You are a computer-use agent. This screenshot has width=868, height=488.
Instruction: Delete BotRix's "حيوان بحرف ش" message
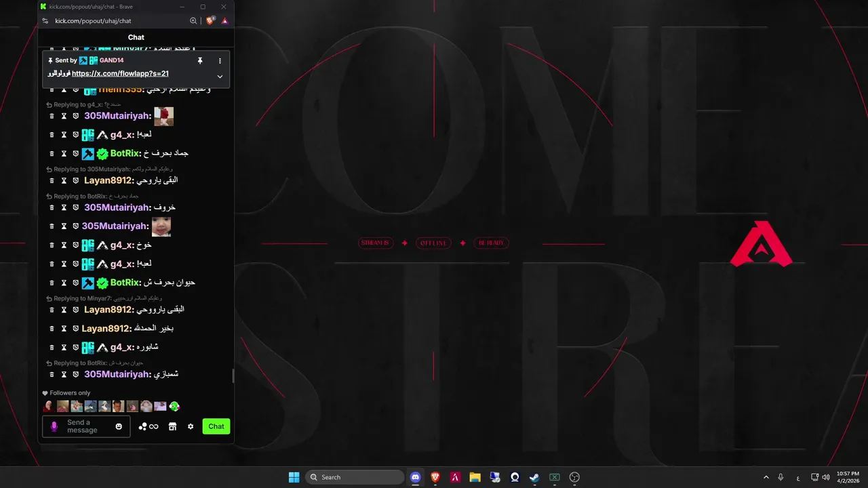52,283
